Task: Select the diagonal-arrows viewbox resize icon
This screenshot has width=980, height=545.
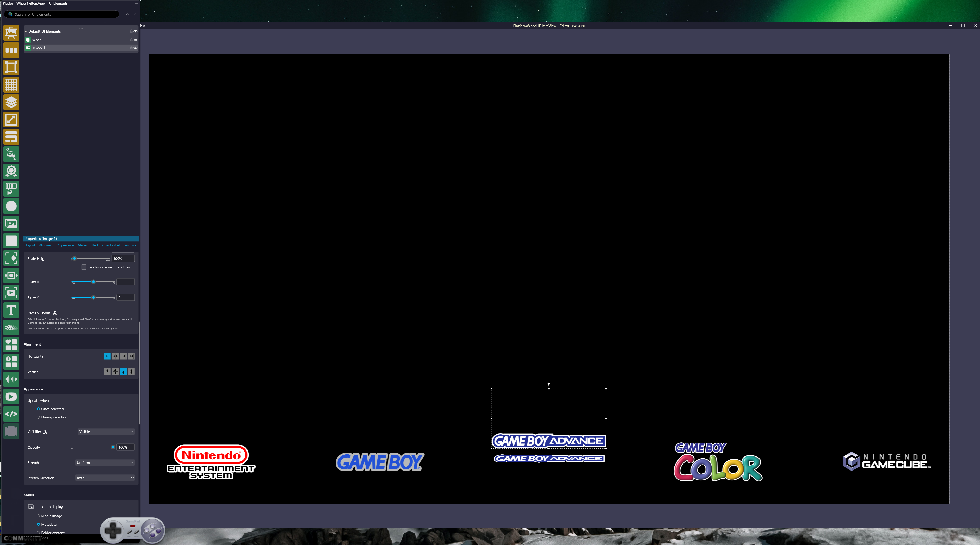Action: pos(11,119)
